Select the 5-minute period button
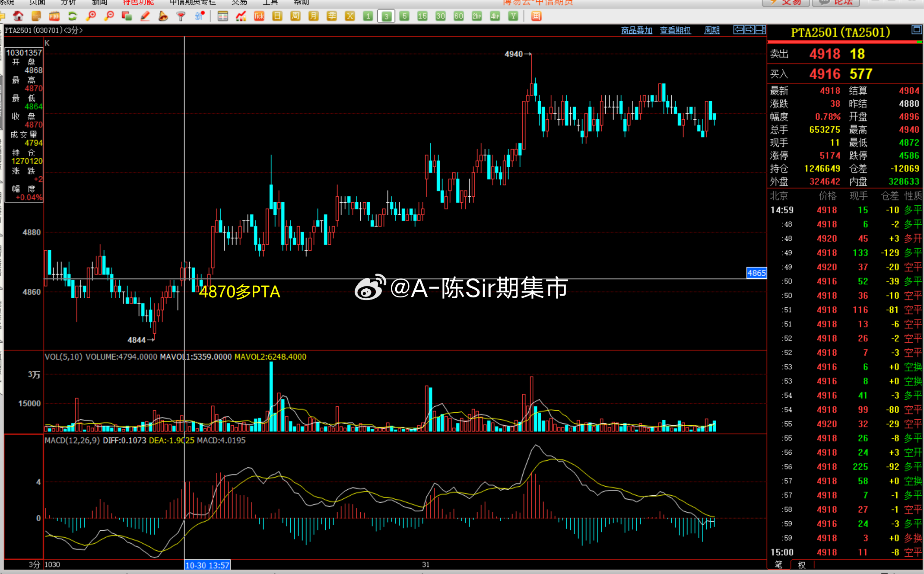 coord(404,16)
